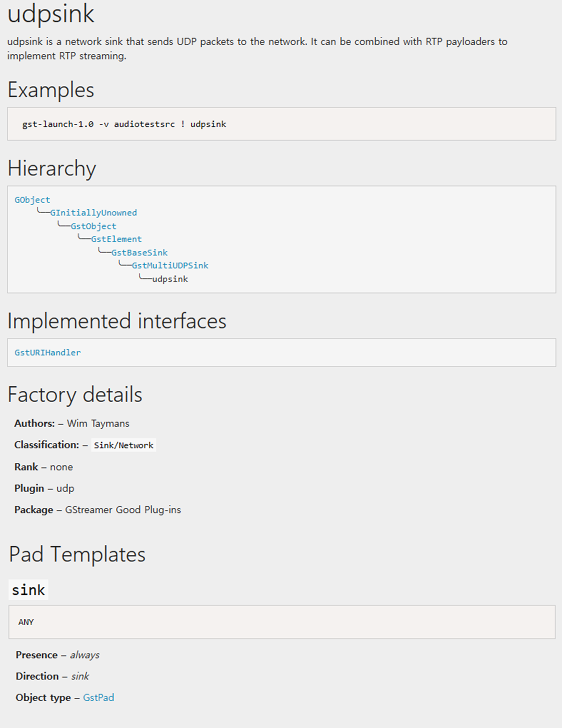The width and height of the screenshot is (562, 728).
Task: Go to the GstBaseSink link
Action: coord(140,252)
